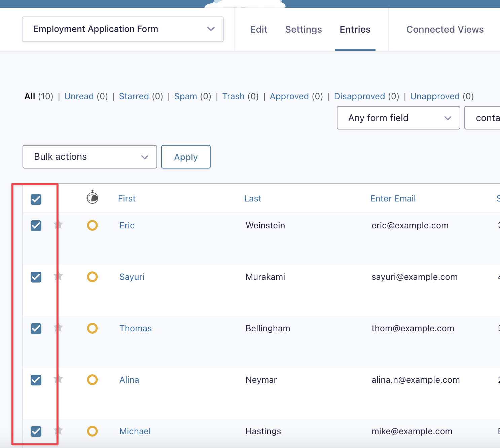Screen dimensions: 500x448
Task: Click the email alina.n@example.com
Action: coord(416,380)
